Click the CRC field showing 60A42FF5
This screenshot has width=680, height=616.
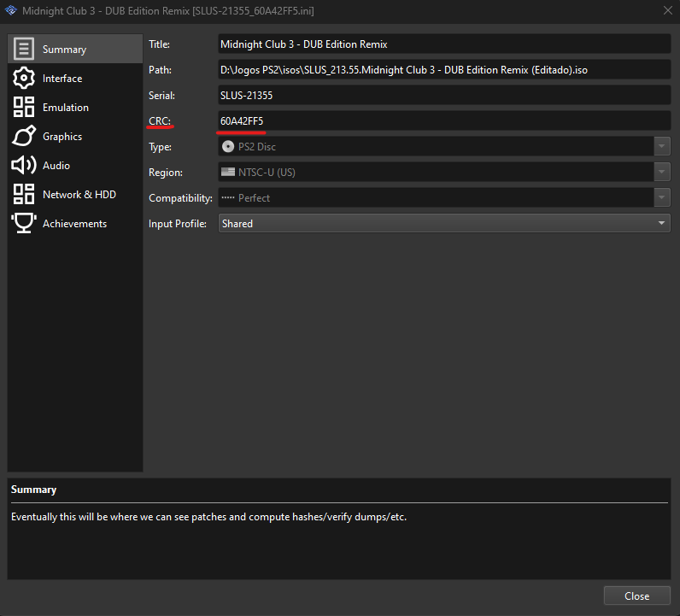(x=444, y=121)
